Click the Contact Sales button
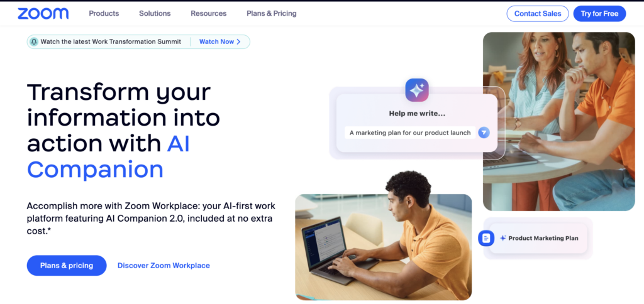 (x=538, y=14)
